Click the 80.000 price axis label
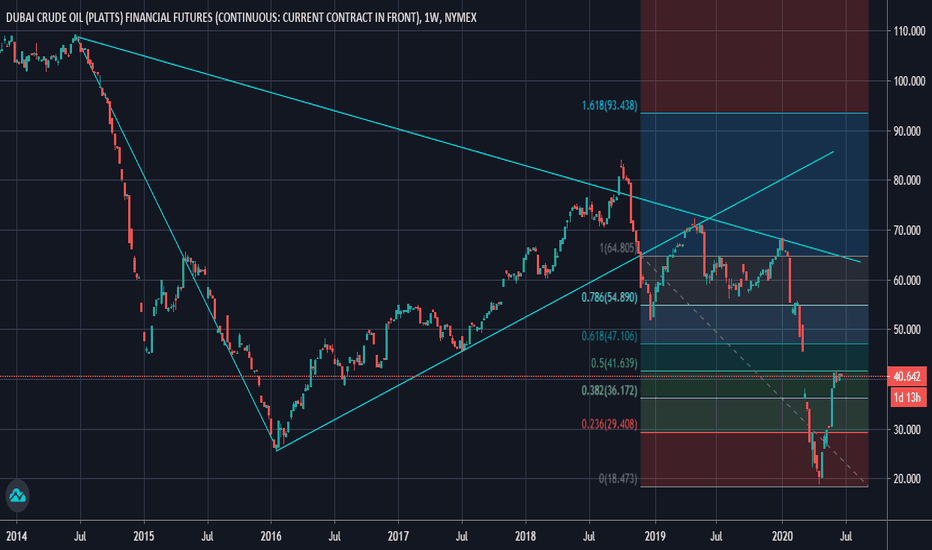Screen dimensions: 932x550 tap(909, 180)
